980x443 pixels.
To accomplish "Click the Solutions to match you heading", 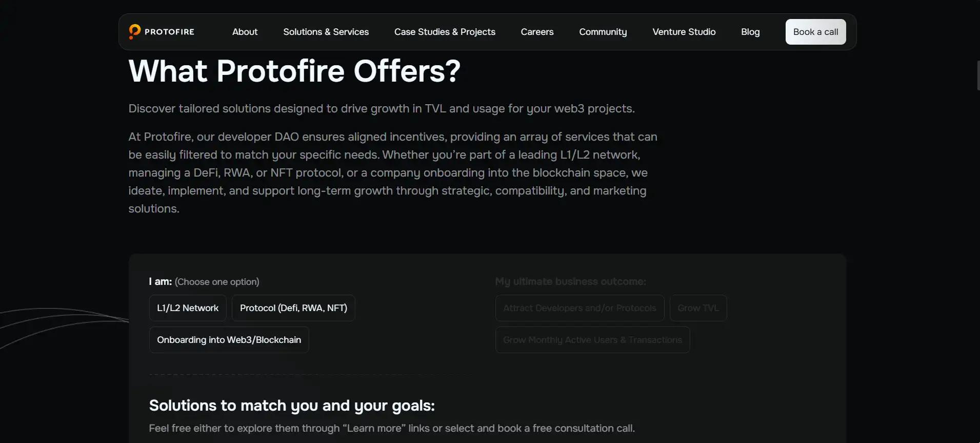I will pyautogui.click(x=292, y=406).
